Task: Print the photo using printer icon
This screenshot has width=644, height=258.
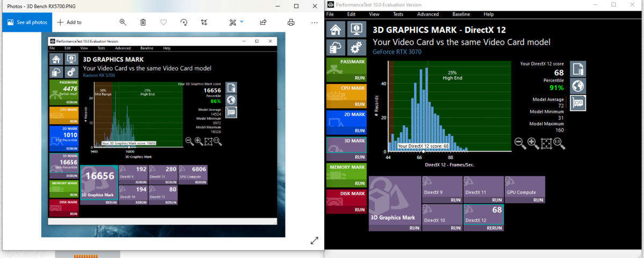Action: tap(291, 23)
